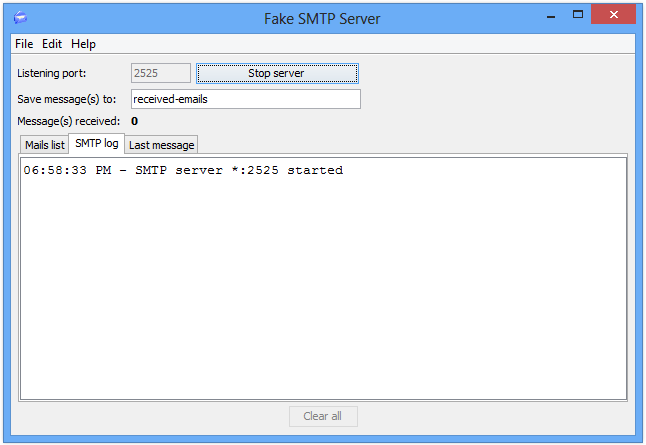
Task: Click the Save messages to received-emails field
Action: (x=246, y=99)
